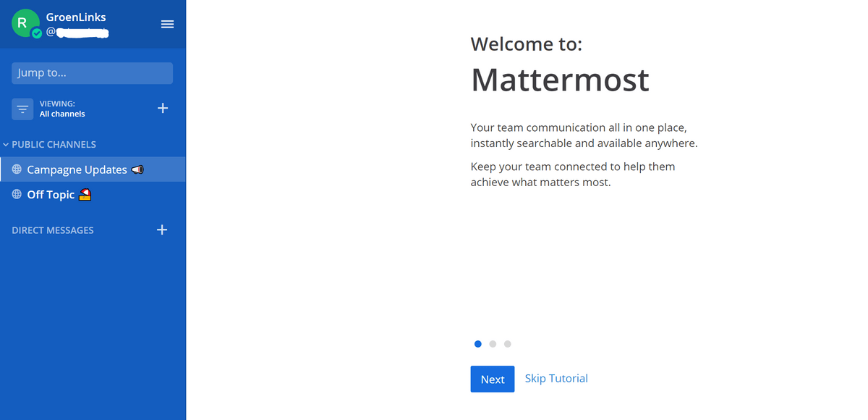868x420 pixels.
Task: Click the Direct Messages heading
Action: point(53,230)
